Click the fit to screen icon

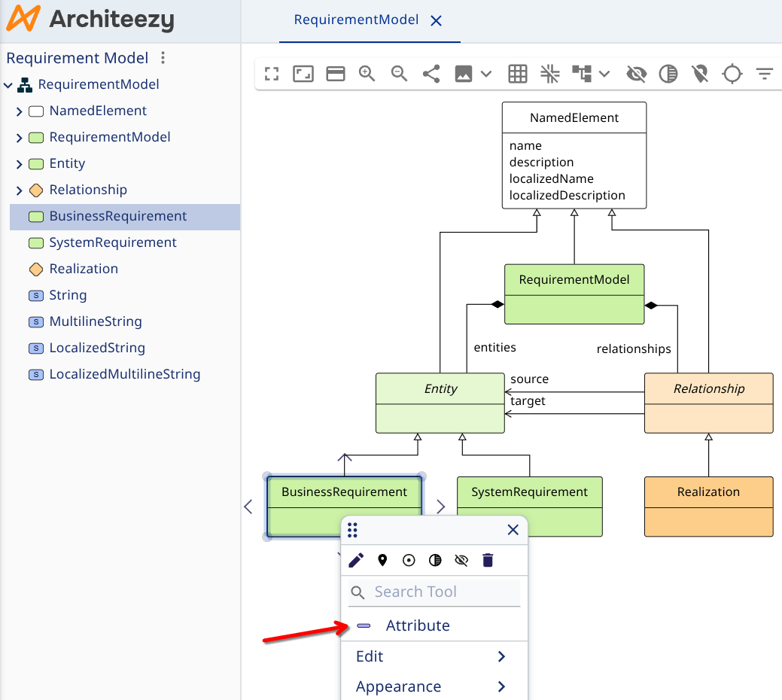click(272, 74)
